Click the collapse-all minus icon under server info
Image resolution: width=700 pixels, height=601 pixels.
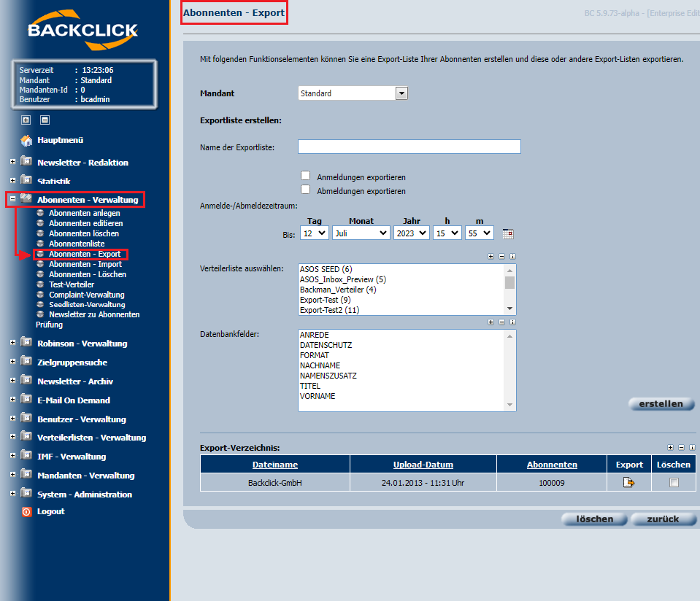point(45,120)
